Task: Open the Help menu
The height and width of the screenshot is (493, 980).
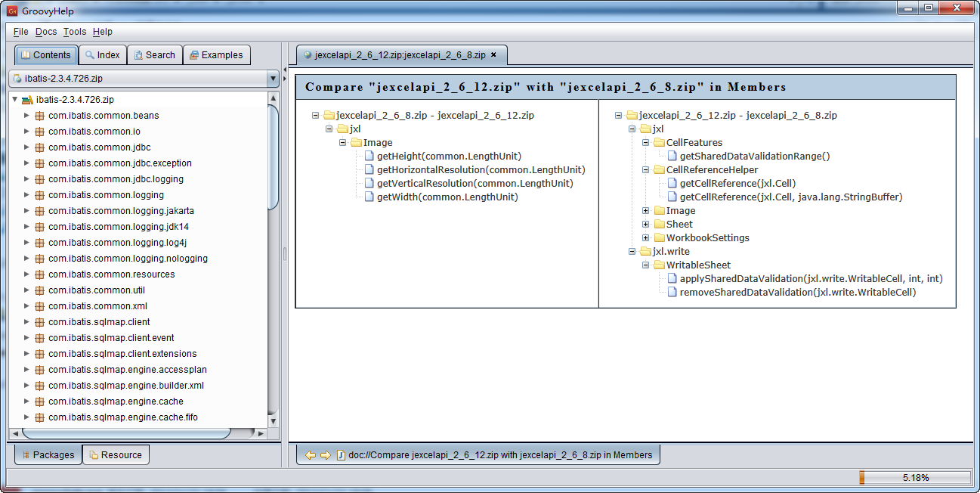Action: [x=103, y=32]
